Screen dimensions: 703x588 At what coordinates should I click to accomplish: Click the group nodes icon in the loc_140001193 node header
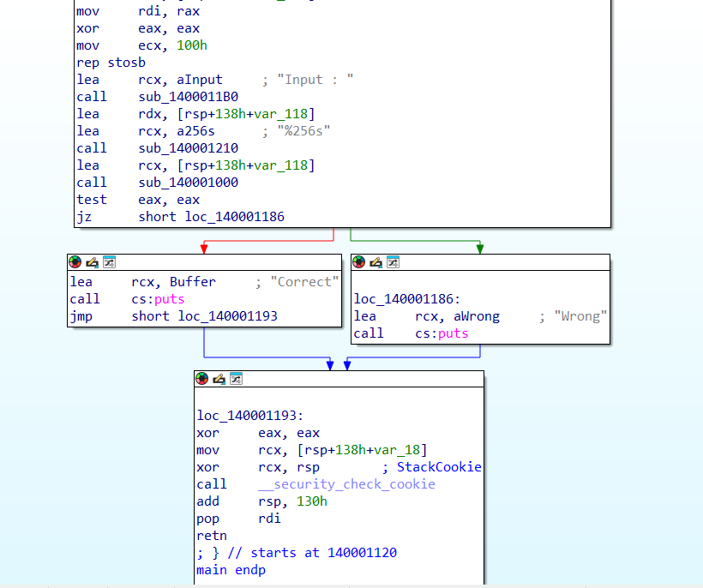[237, 379]
